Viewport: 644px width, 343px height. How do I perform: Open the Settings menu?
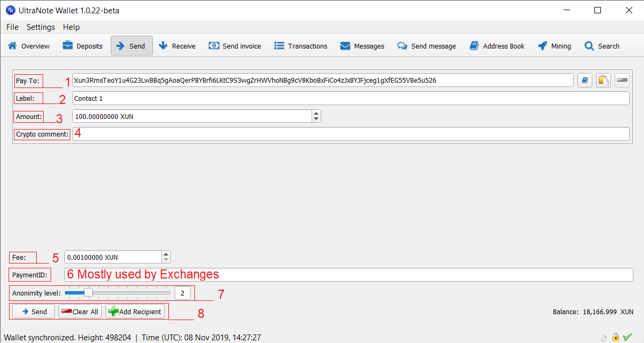[40, 27]
